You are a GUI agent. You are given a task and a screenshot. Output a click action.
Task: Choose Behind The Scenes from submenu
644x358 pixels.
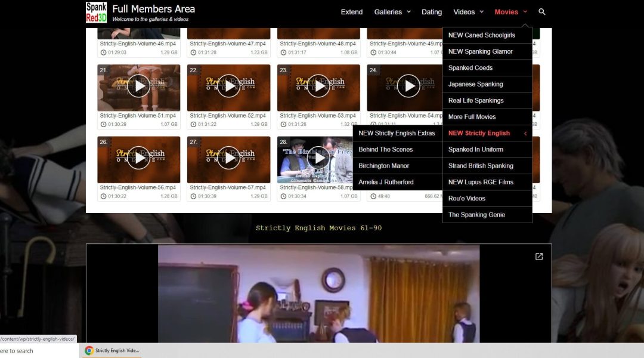tap(386, 150)
